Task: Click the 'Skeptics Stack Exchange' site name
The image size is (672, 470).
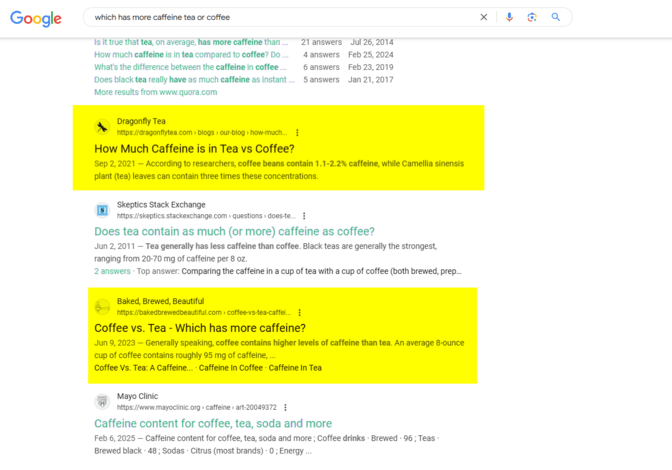Action: pyautogui.click(x=161, y=205)
